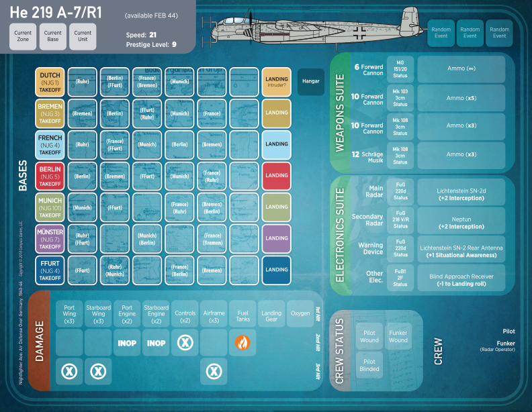Select the Current Base box
The height and width of the screenshot is (412, 532).
tap(53, 36)
